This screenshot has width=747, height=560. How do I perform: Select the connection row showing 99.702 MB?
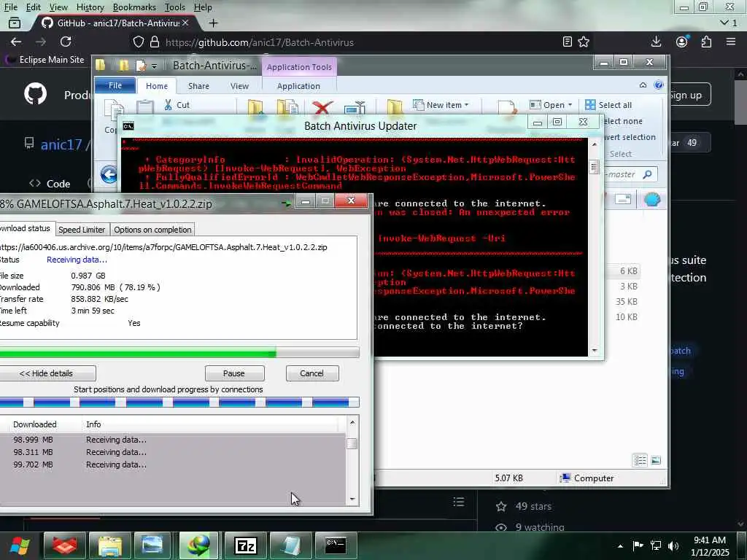click(x=173, y=464)
